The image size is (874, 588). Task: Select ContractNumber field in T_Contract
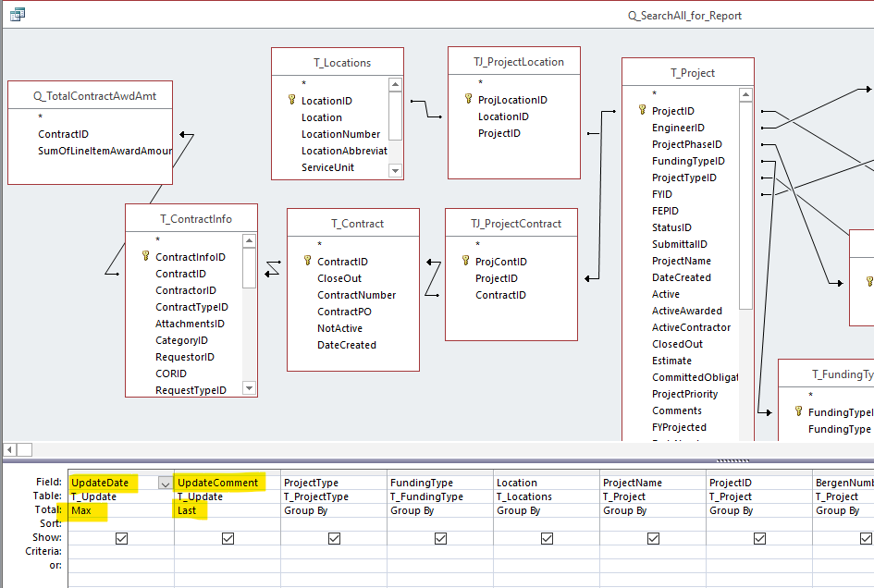(357, 295)
